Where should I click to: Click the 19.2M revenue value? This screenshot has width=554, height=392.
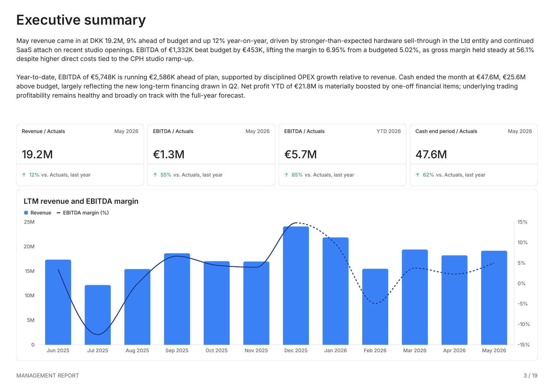[x=37, y=154]
